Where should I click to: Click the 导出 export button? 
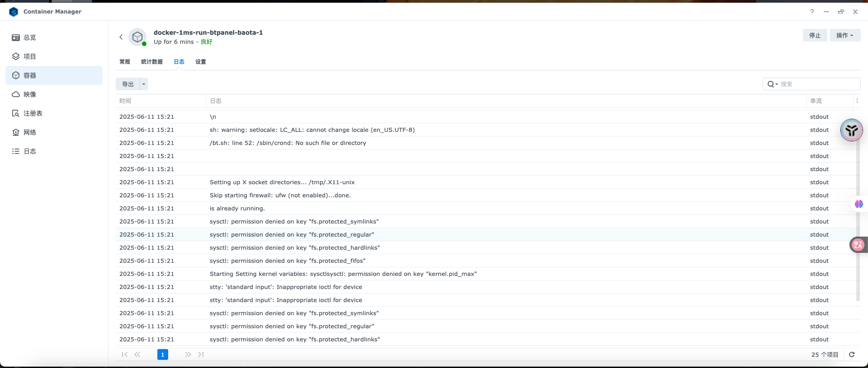click(x=128, y=84)
